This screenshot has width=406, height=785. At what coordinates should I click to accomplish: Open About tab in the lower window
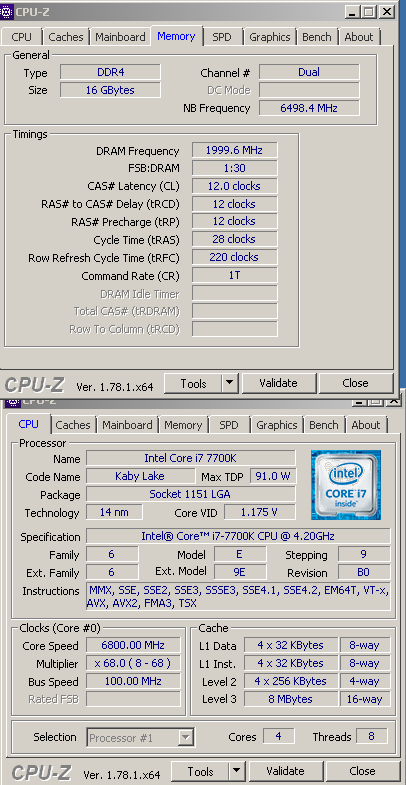click(366, 425)
